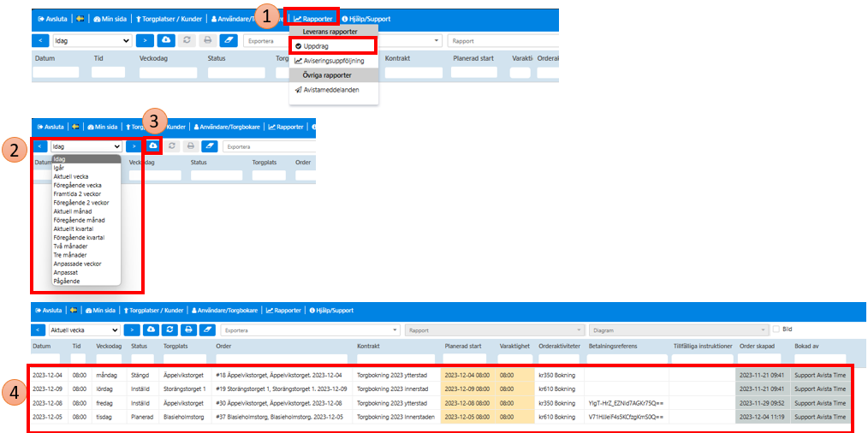Image resolution: width=868 pixels, height=433 pixels.
Task: Click the blue refresh icon in bottom panel
Action: coord(169,330)
